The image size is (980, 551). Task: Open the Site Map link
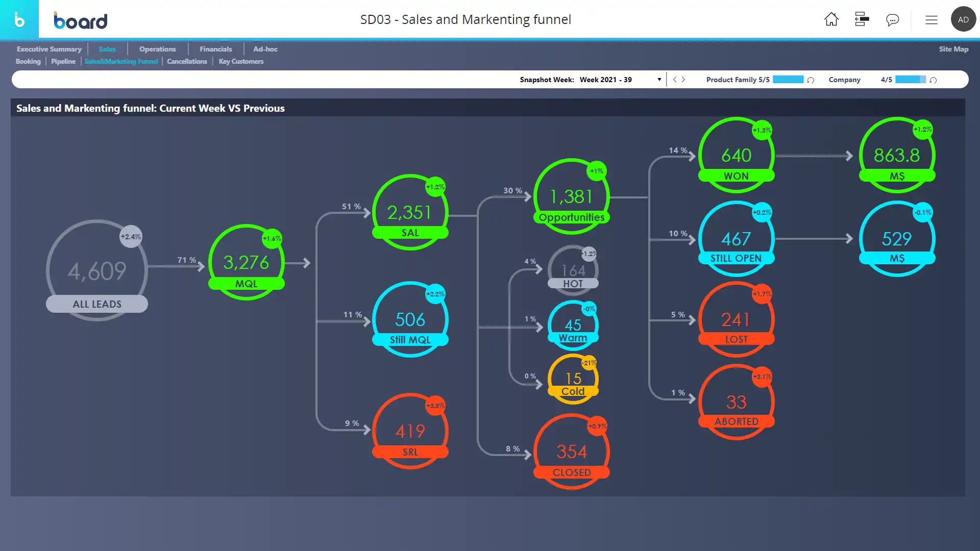(x=953, y=49)
